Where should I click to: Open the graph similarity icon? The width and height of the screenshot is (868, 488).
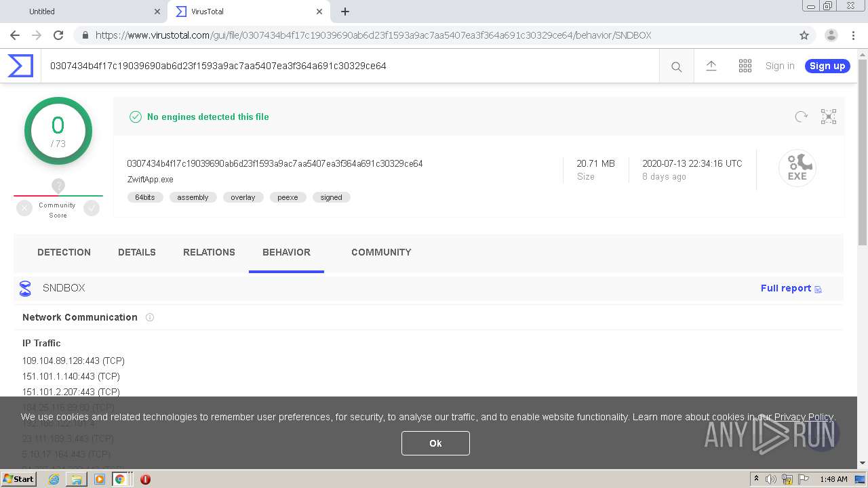point(829,117)
